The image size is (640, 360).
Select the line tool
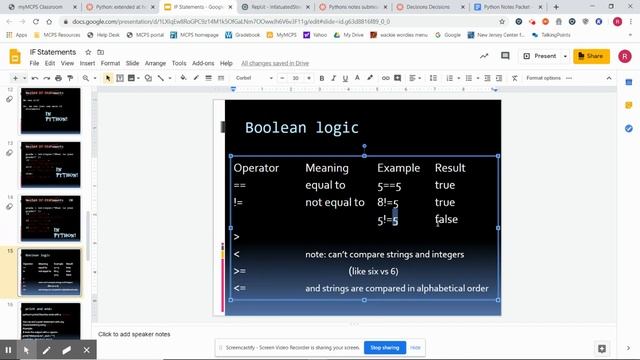point(161,78)
